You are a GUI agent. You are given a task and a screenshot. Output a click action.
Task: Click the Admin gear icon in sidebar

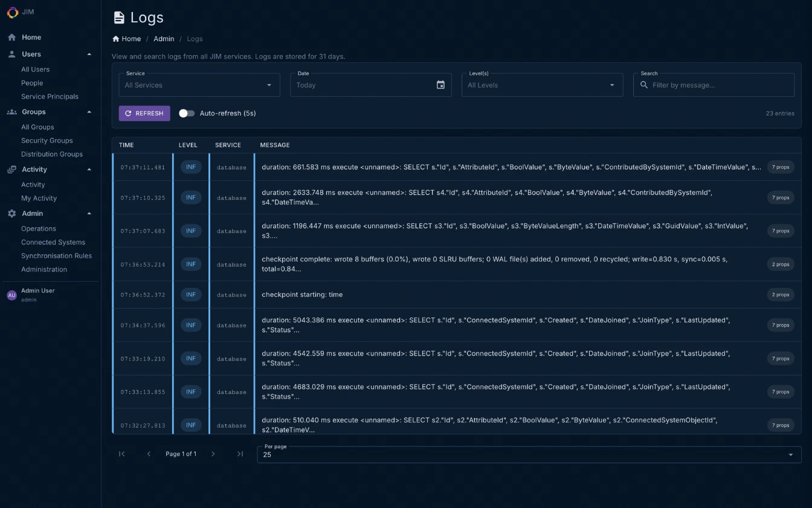coord(11,213)
